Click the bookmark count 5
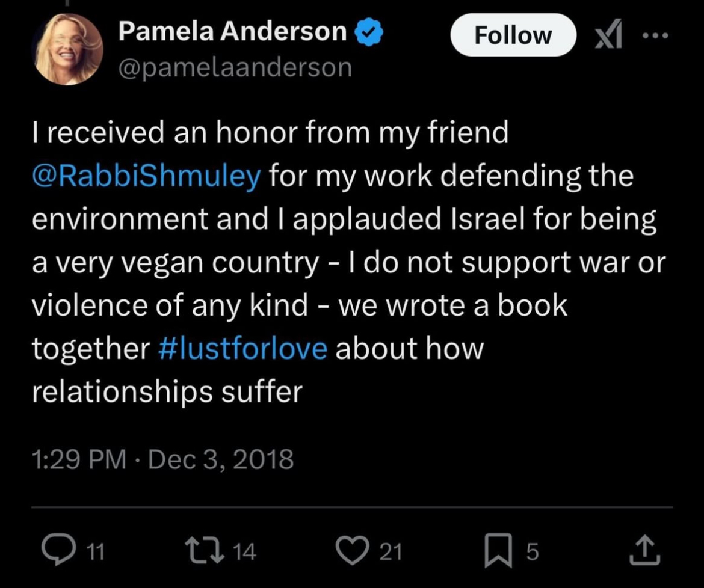Viewport: 704px width, 588px height. coord(532,552)
